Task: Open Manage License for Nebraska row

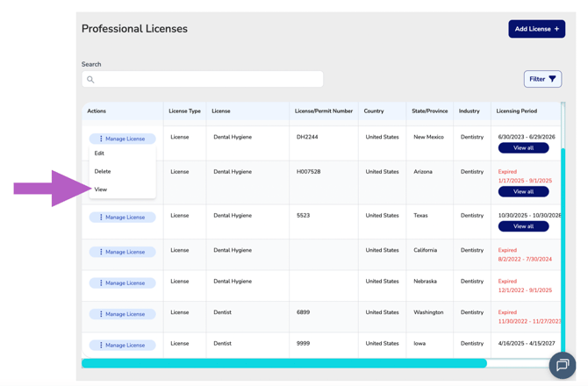Action: tap(122, 283)
